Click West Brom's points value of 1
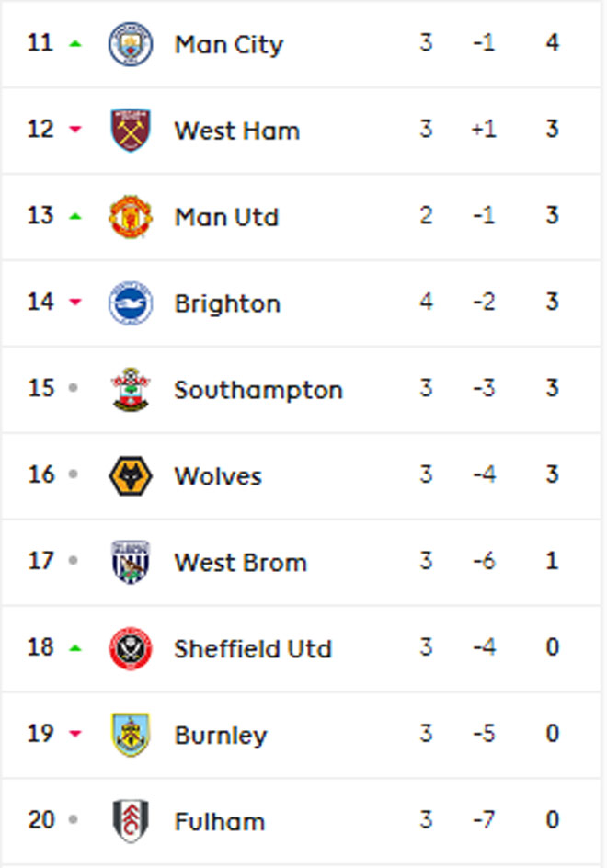Screen dimensions: 607x868 [552, 562]
